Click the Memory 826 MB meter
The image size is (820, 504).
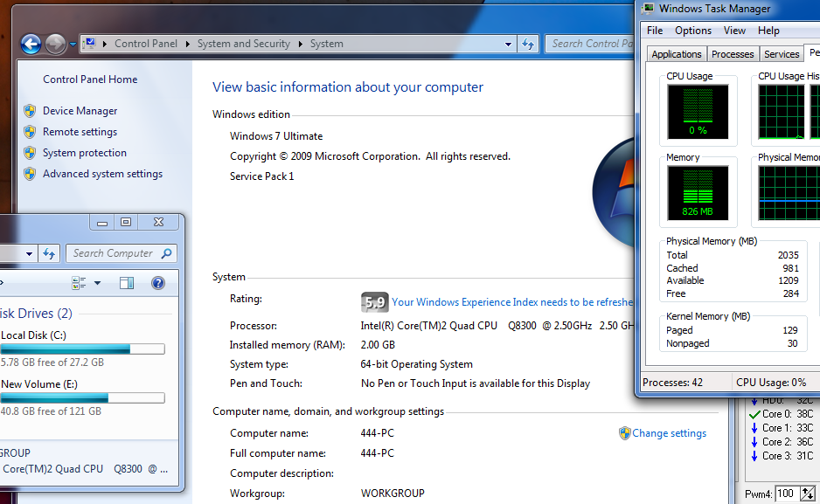click(x=698, y=193)
